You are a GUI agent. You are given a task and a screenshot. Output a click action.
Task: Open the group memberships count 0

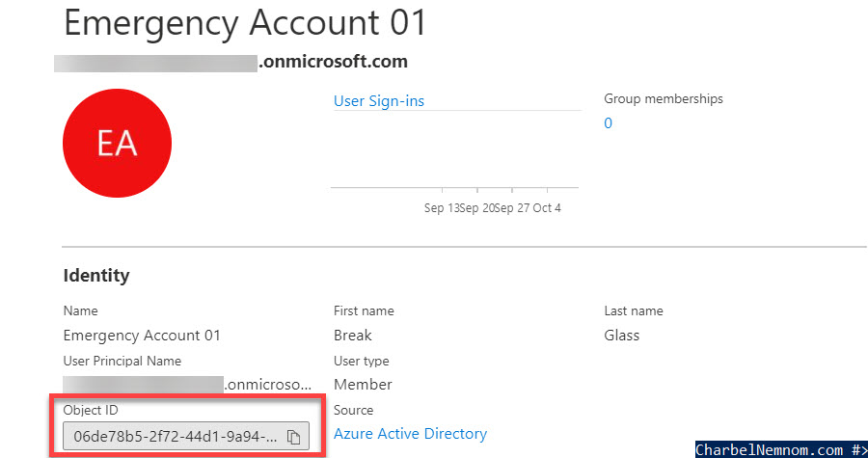(608, 122)
